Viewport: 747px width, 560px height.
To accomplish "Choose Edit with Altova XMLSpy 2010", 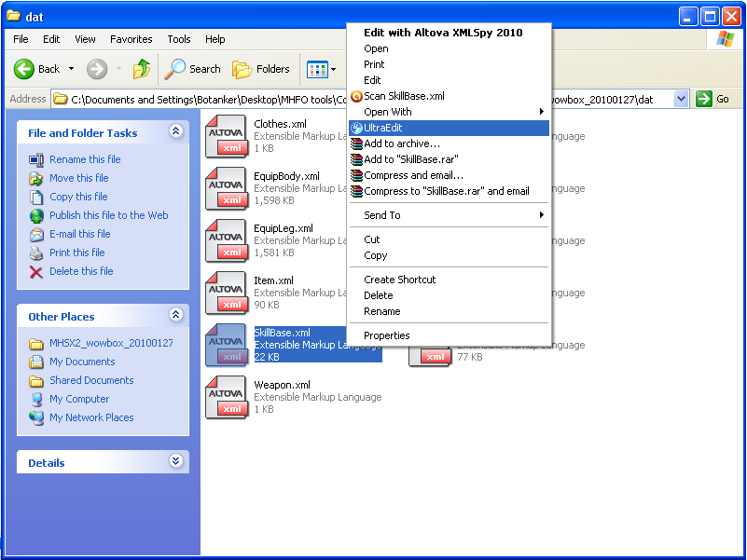I will coord(449,33).
